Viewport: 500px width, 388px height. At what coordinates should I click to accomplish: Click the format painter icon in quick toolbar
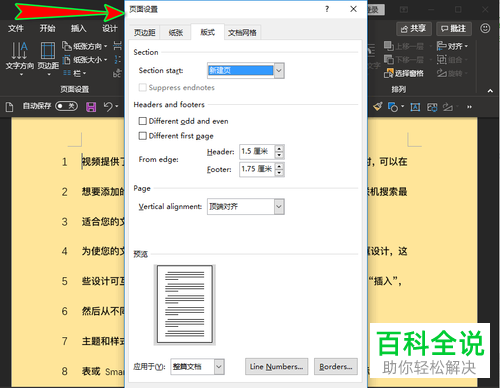click(x=378, y=107)
